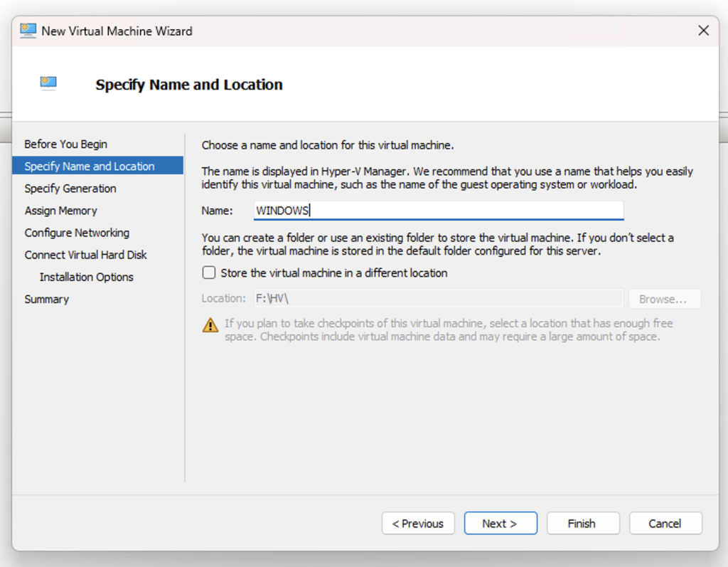Select Installation Options sub-step

(87, 277)
